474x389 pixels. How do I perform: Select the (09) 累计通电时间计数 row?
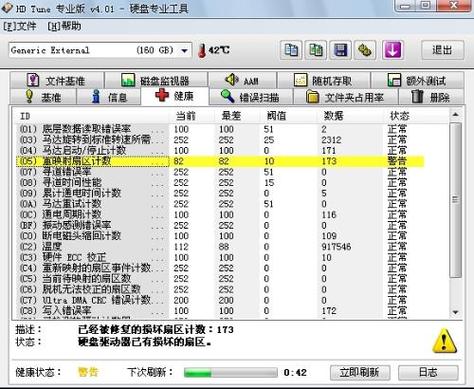click(220, 193)
